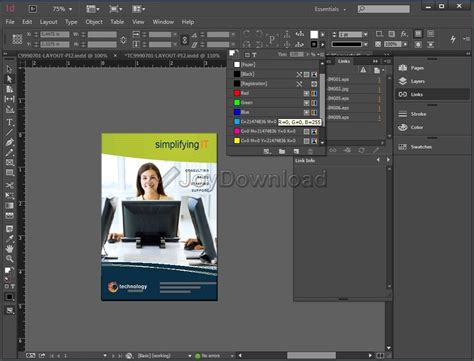The width and height of the screenshot is (474, 361).
Task: Select the Hand tool
Action: (x=9, y=249)
